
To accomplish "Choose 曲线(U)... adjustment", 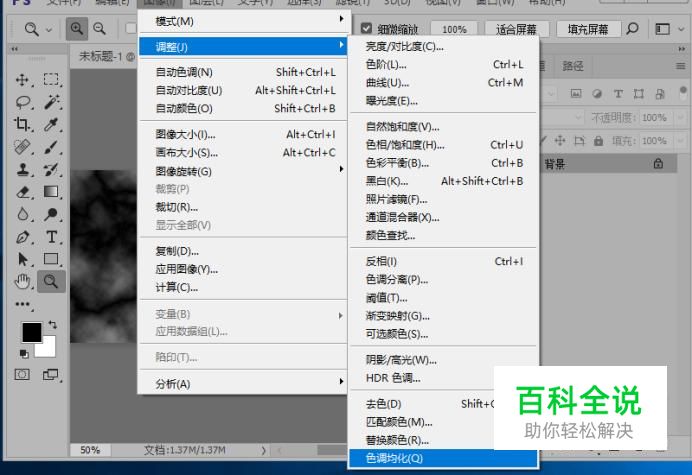I will tap(444, 83).
